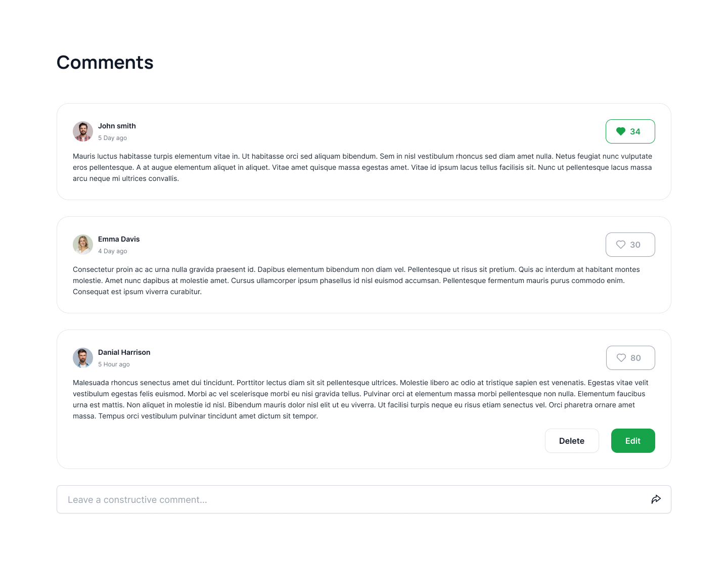Open John smith's profile picture
The width and height of the screenshot is (728, 562).
[x=83, y=131]
